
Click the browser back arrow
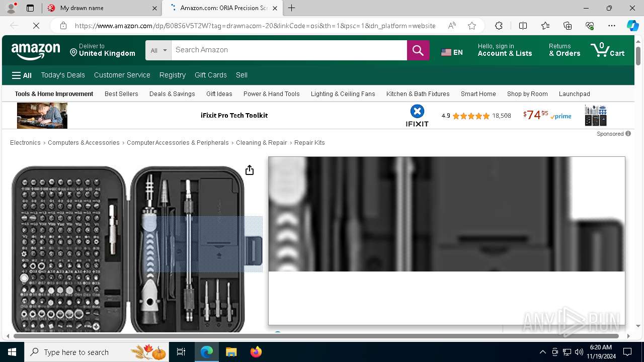point(14,26)
